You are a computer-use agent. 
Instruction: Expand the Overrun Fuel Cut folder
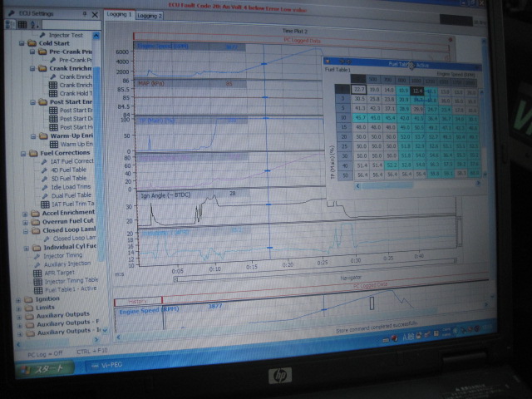25,223
